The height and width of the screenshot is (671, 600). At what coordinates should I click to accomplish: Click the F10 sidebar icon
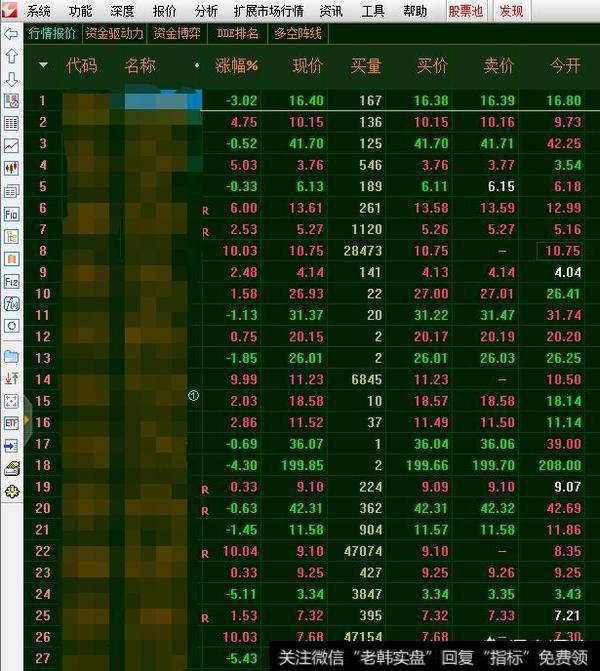[11, 214]
